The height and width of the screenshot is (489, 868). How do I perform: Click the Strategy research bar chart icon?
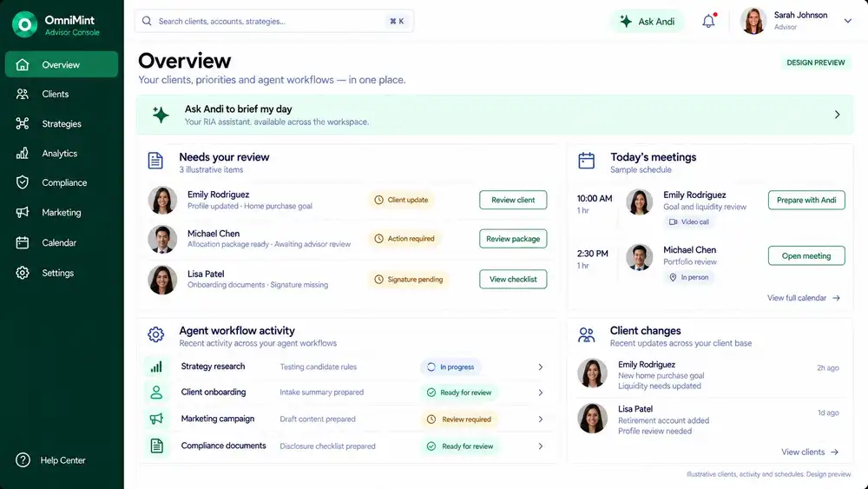tap(156, 367)
